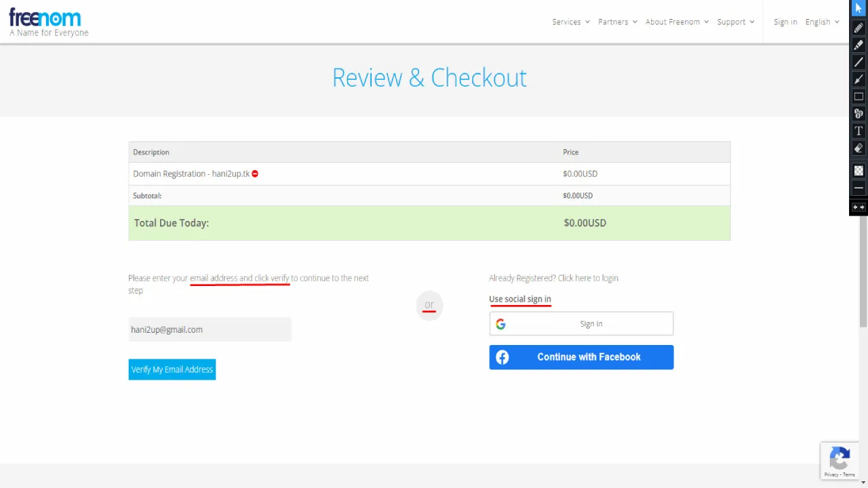Select the numbered step counter tool
The height and width of the screenshot is (488, 868).
pos(859,113)
